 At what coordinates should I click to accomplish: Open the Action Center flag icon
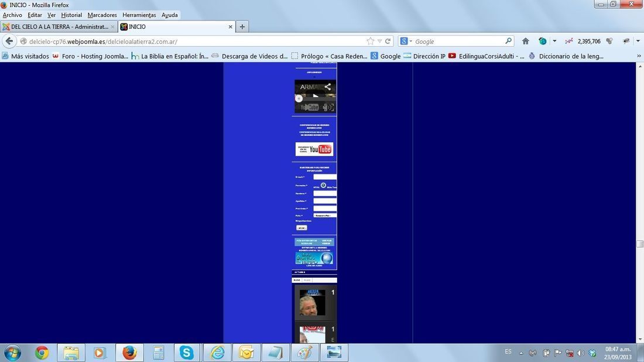(558, 353)
